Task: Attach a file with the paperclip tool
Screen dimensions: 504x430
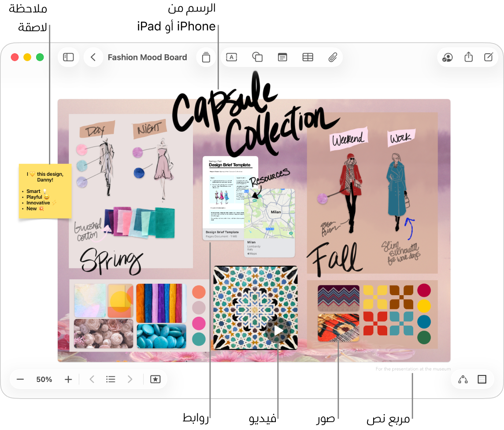Action: tap(333, 57)
